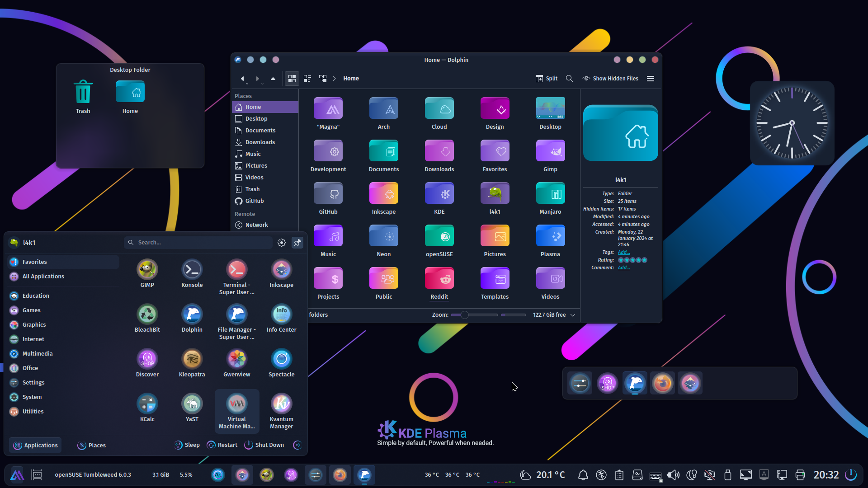Click the Sleep button
The height and width of the screenshot is (488, 868).
point(187,445)
